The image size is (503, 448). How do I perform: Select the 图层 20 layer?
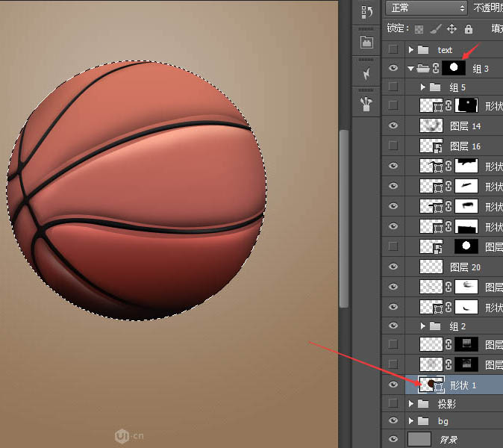pyautogui.click(x=465, y=267)
